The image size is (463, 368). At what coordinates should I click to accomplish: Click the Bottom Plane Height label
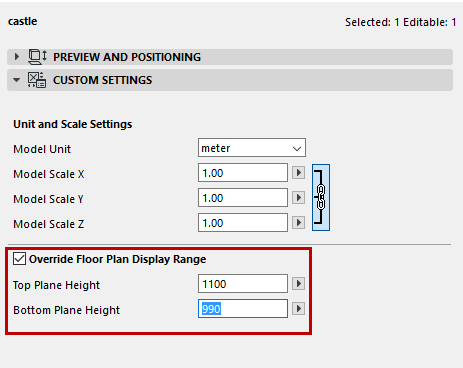coord(66,310)
